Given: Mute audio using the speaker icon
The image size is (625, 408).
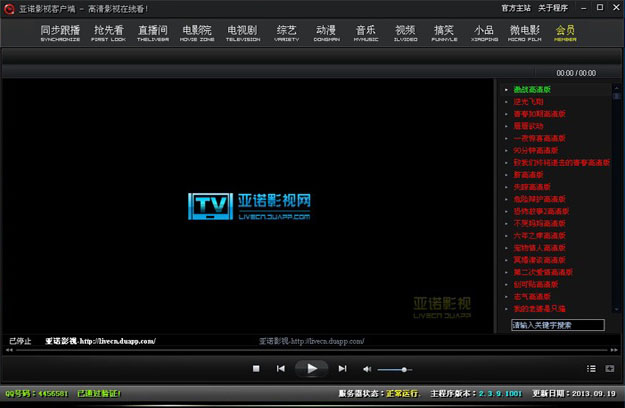Looking at the screenshot, I should click(x=367, y=369).
